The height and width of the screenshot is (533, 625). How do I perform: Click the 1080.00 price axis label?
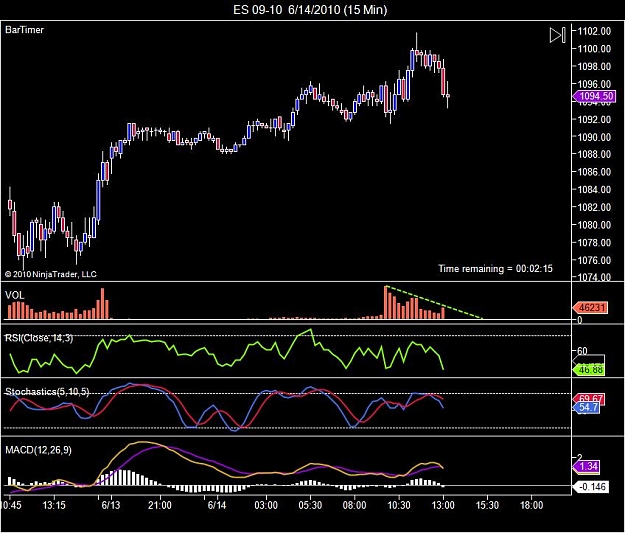click(594, 225)
